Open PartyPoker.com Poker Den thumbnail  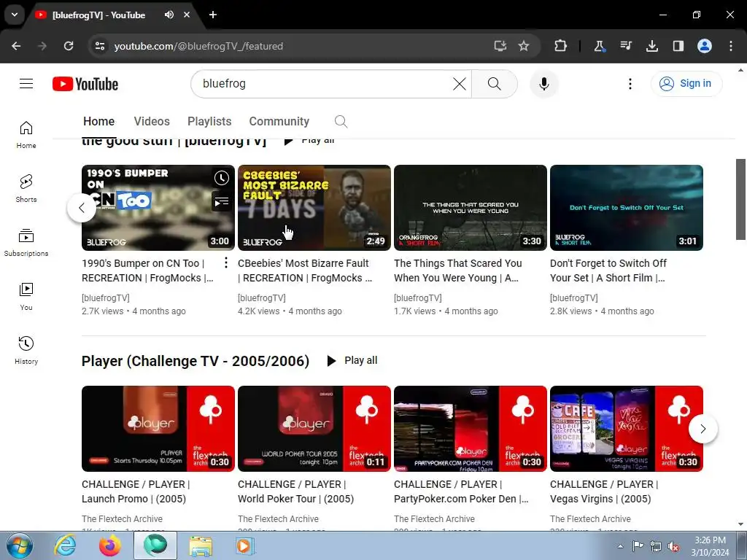tap(471, 429)
